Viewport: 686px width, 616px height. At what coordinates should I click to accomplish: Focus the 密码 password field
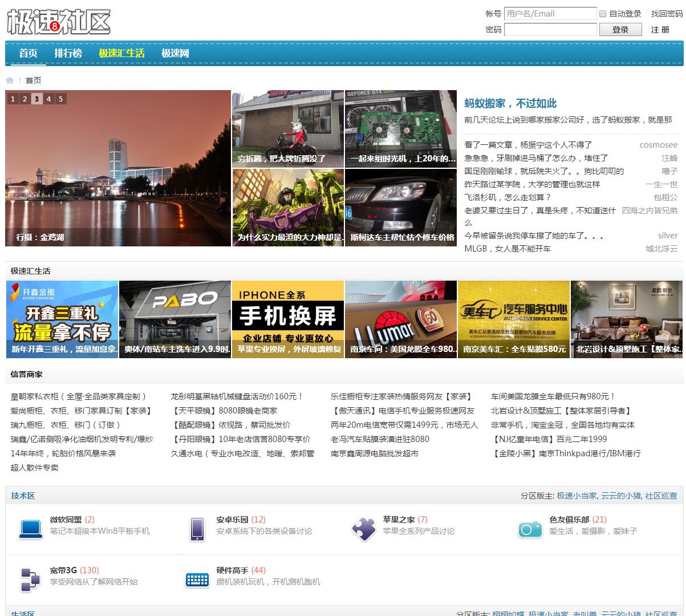coord(550,30)
